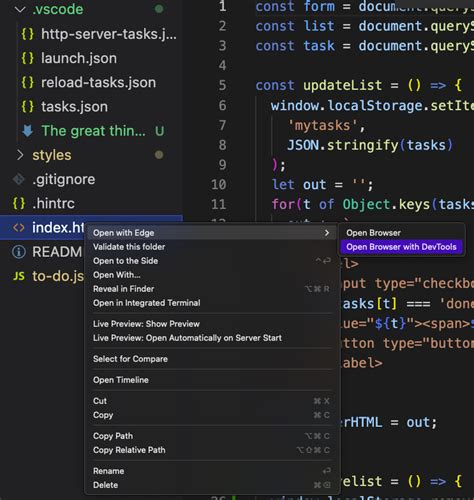Select index.html in the explorer

pos(58,228)
